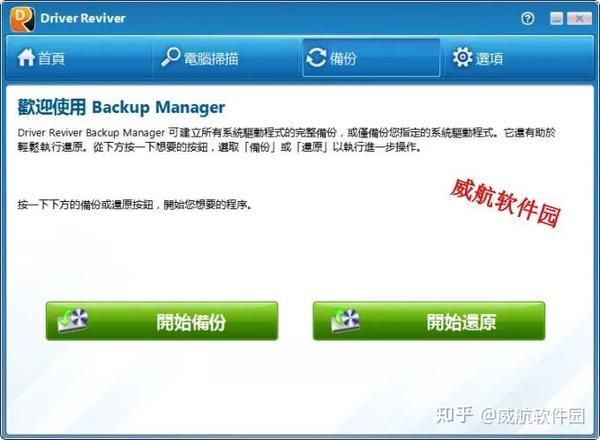Click the disc icon on 開始備份

(73, 320)
